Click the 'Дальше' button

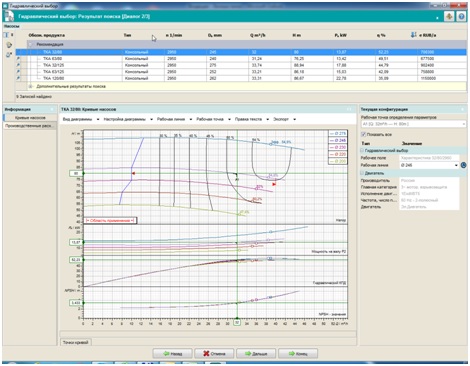coord(256,354)
